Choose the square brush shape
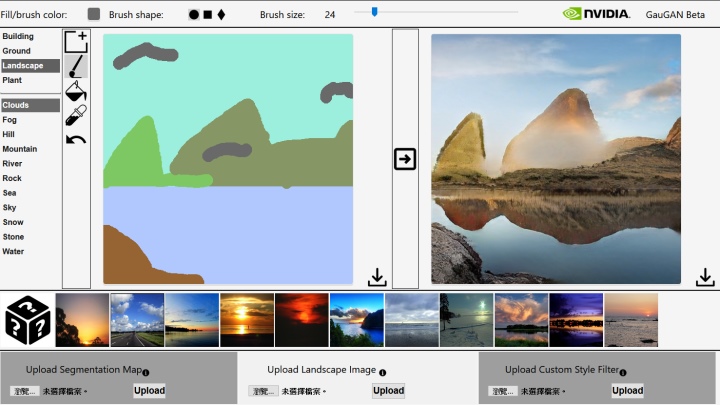Screen dimensions: 720x405 207,15
